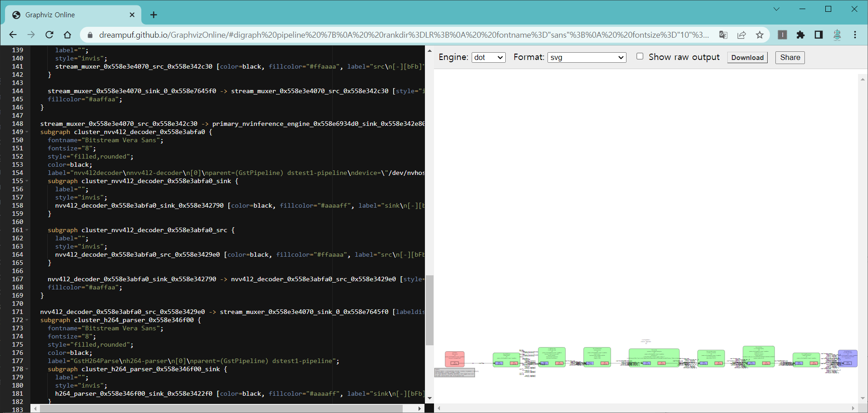Click graph preview horizontal scrollbar
This screenshot has height=413, width=868.
(x=646, y=408)
